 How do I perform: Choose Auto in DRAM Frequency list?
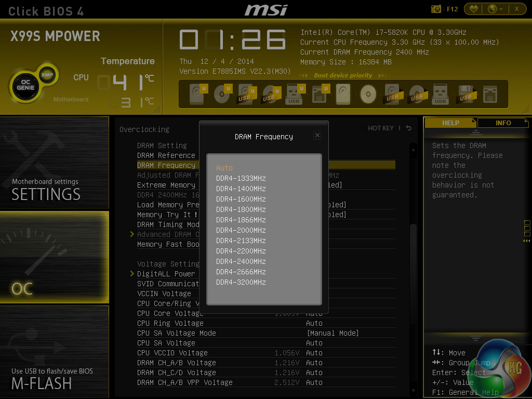(x=224, y=168)
